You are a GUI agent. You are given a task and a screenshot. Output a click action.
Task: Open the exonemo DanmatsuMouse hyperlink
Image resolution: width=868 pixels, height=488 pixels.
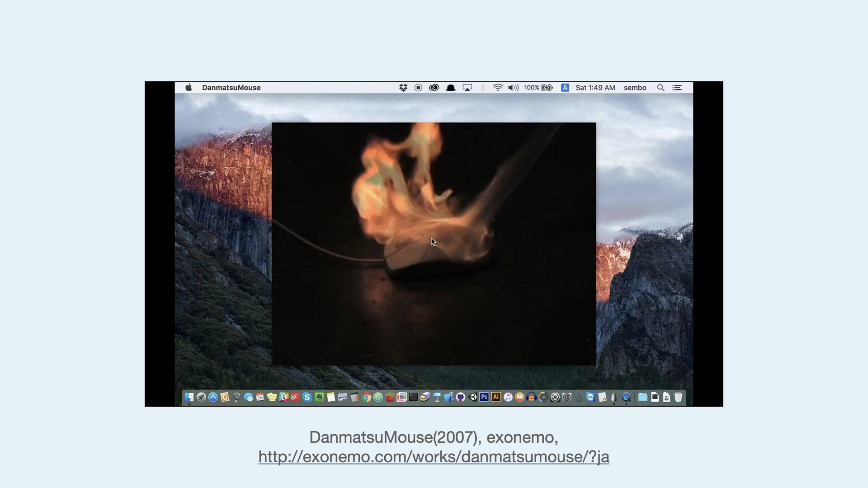pos(434,457)
